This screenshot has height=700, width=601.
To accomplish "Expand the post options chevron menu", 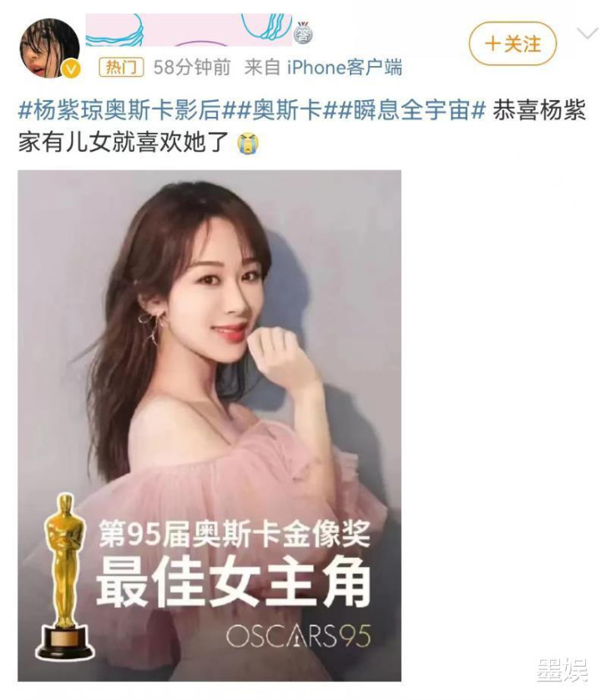I will tap(587, 33).
